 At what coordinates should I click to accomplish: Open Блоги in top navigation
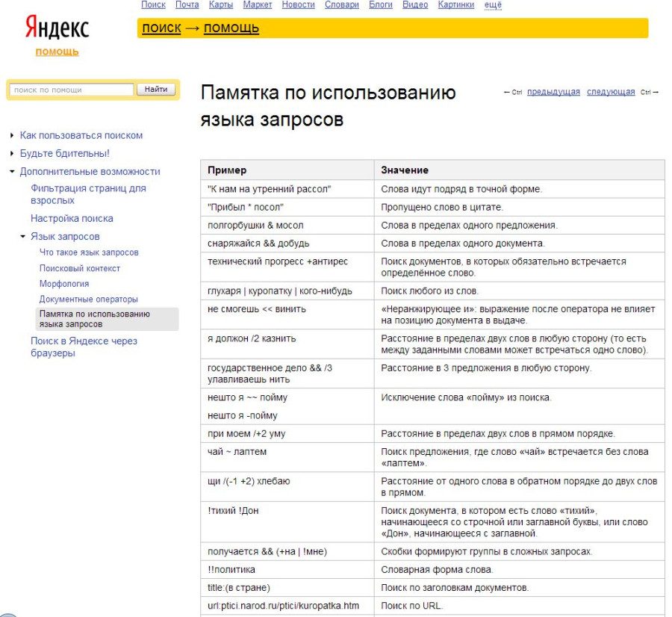tap(381, 4)
